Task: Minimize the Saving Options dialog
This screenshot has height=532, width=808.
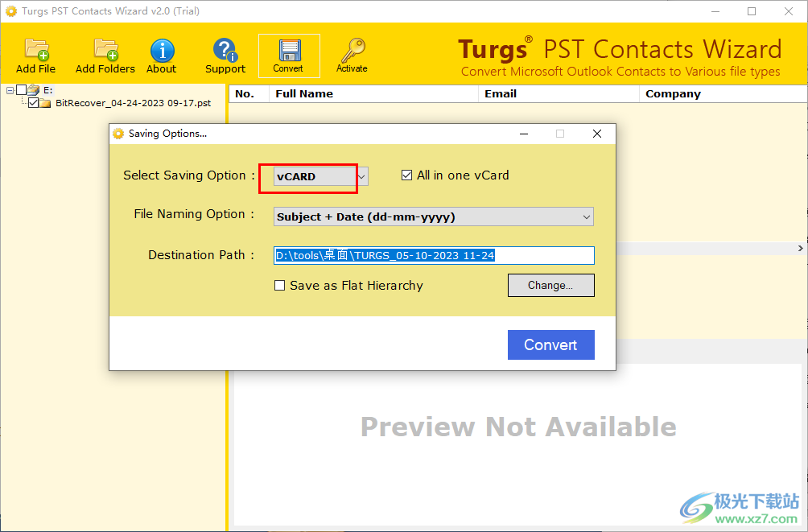Action: click(524, 134)
